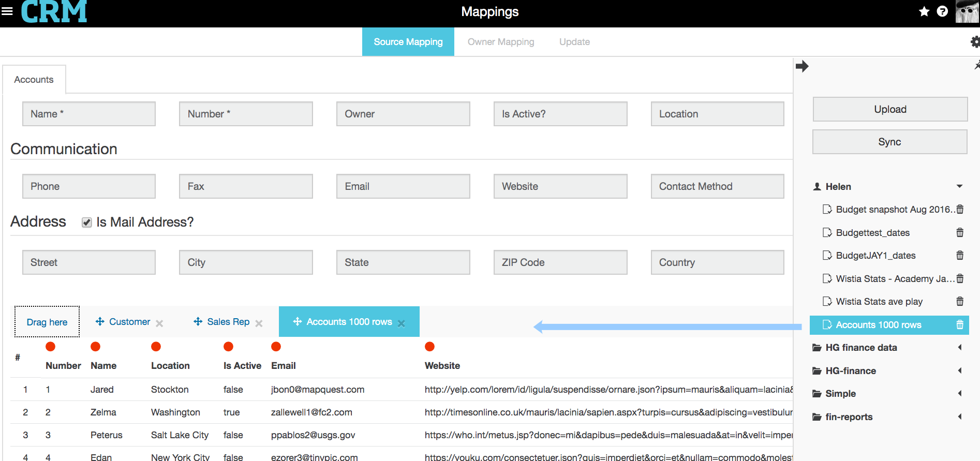Collapse sidebar with the right arrow icon
Image resolution: width=980 pixels, height=461 pixels.
[802, 66]
